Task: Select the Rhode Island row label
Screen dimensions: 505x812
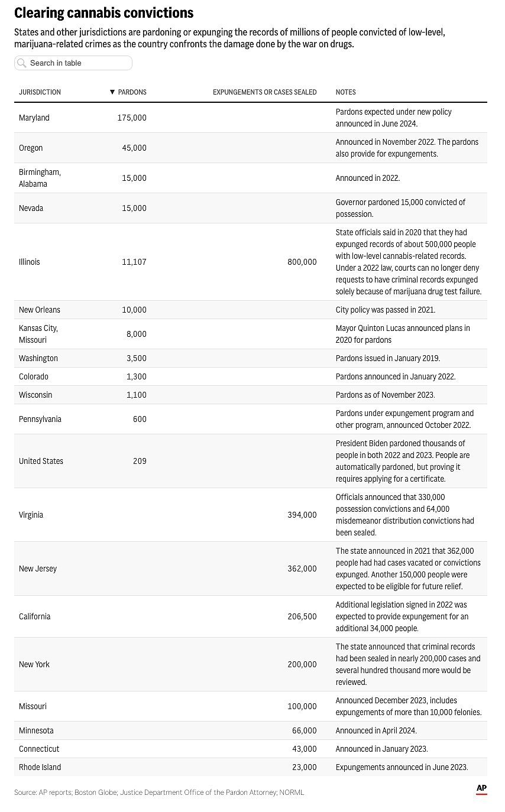Action: (x=40, y=767)
